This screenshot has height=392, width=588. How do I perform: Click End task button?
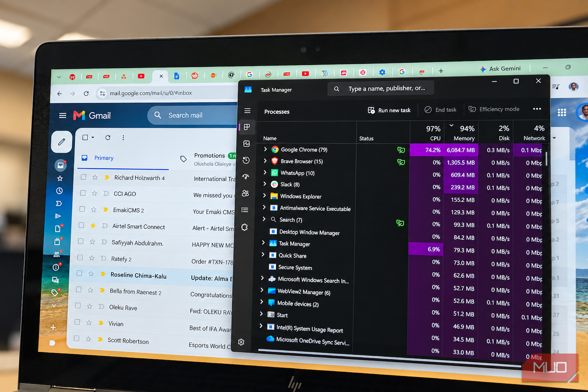tap(440, 110)
